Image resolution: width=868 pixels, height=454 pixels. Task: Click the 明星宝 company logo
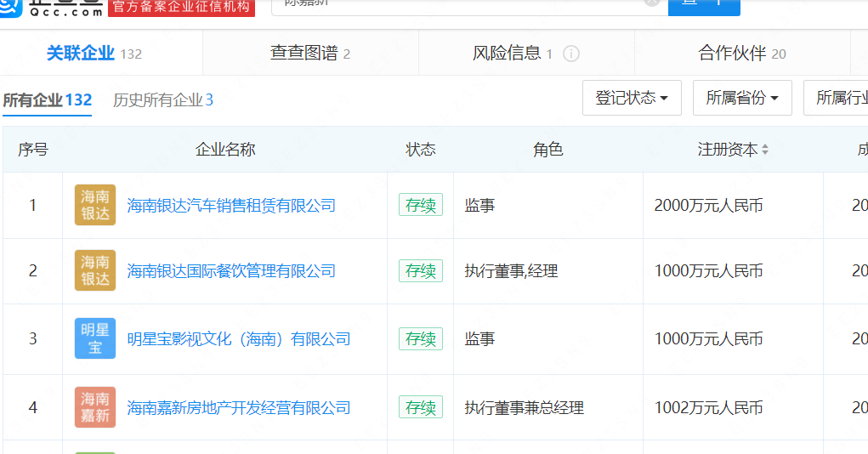[95, 338]
